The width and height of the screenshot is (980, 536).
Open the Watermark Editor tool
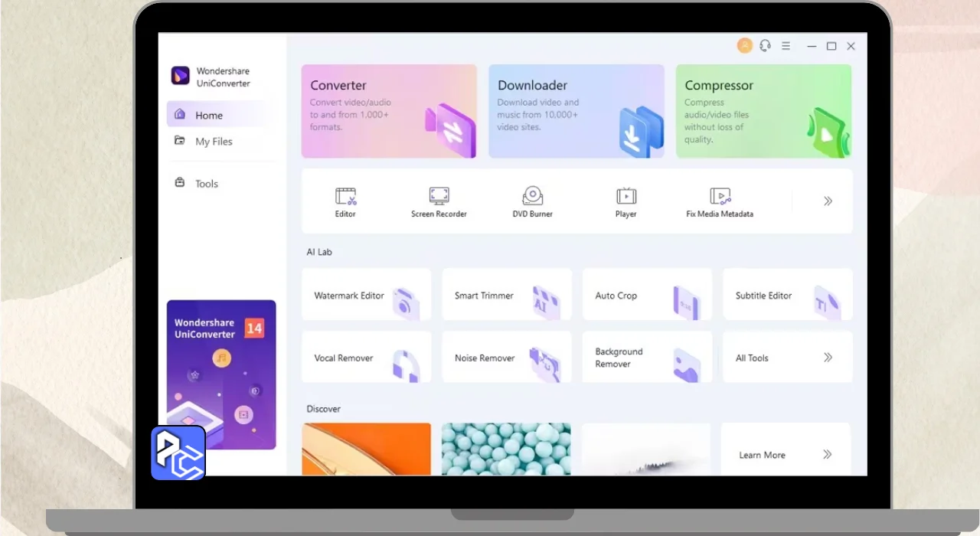click(367, 295)
